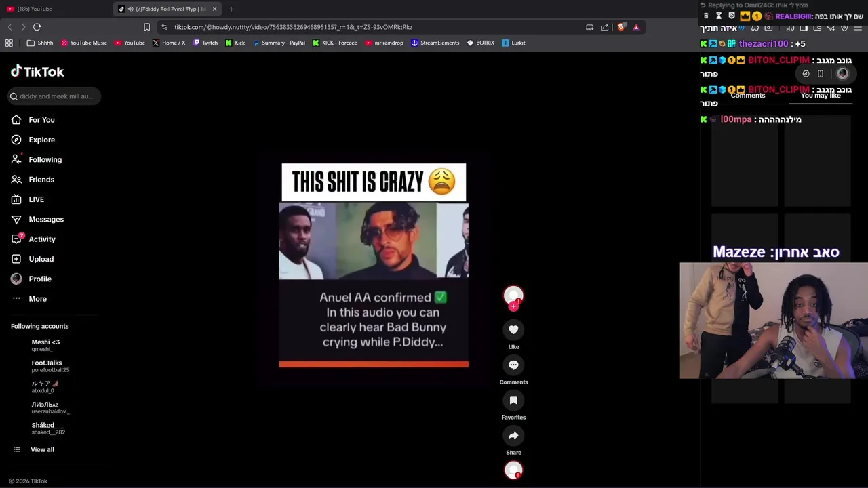Open followed account Meshi <3

(x=45, y=345)
